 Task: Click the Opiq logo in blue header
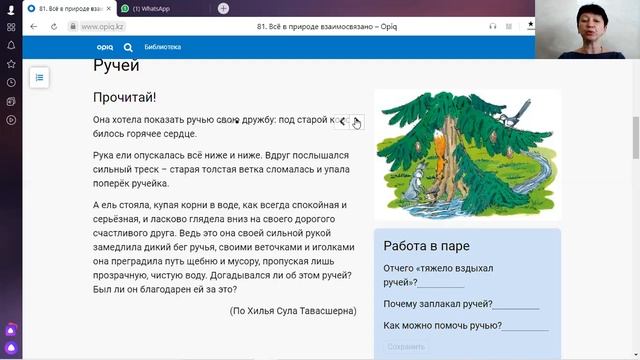click(x=105, y=47)
